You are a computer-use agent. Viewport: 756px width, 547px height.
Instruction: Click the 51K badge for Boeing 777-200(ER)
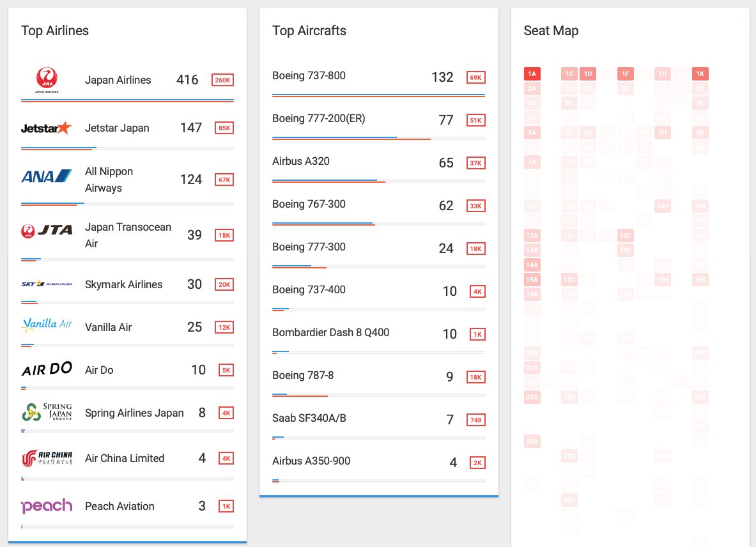476,120
